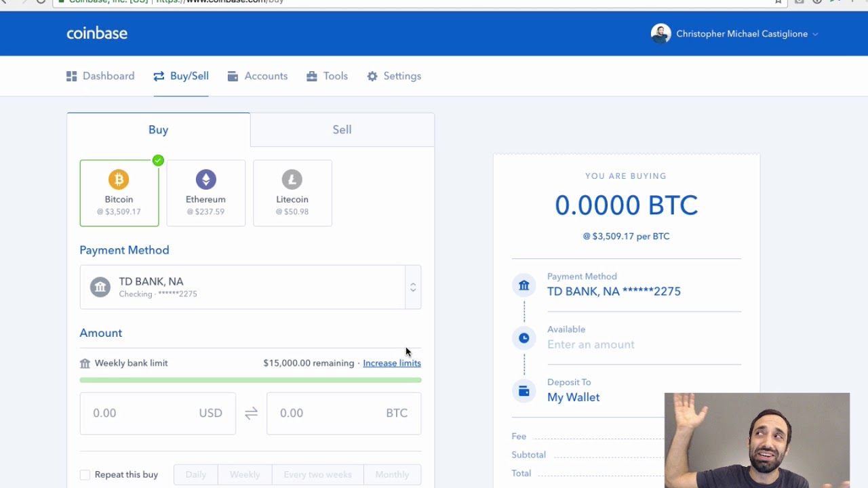Screen dimensions: 868x488
Task: Select the Bitcoin currency card
Action: coord(119,193)
